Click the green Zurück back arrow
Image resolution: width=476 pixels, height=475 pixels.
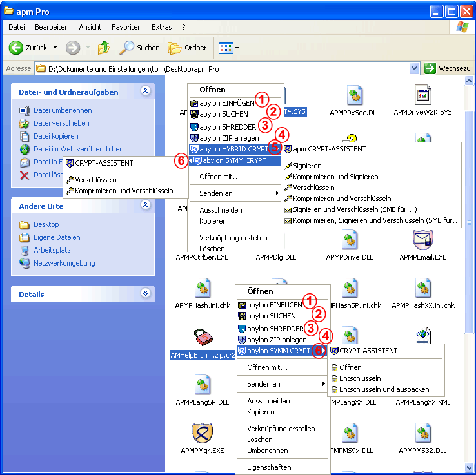(15, 48)
